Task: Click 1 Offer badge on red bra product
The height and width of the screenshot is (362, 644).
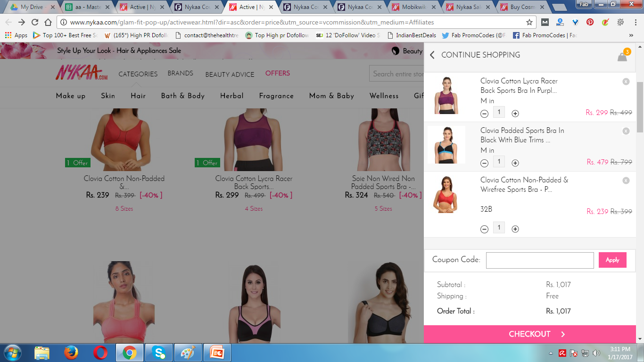Action: 77,163
